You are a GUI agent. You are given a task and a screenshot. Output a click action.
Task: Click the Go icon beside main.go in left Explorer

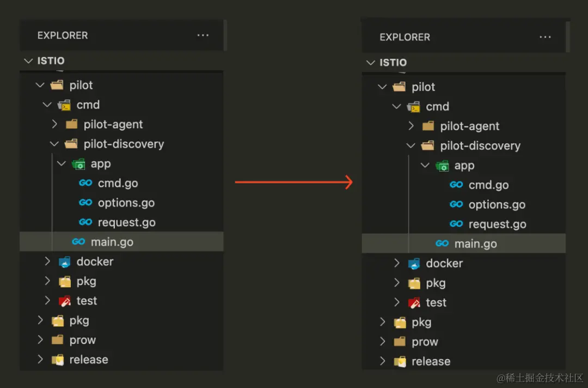(x=78, y=241)
